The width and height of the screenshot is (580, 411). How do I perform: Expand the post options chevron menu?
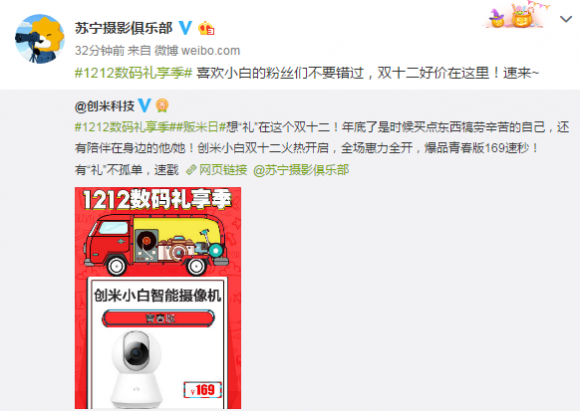[x=566, y=19]
